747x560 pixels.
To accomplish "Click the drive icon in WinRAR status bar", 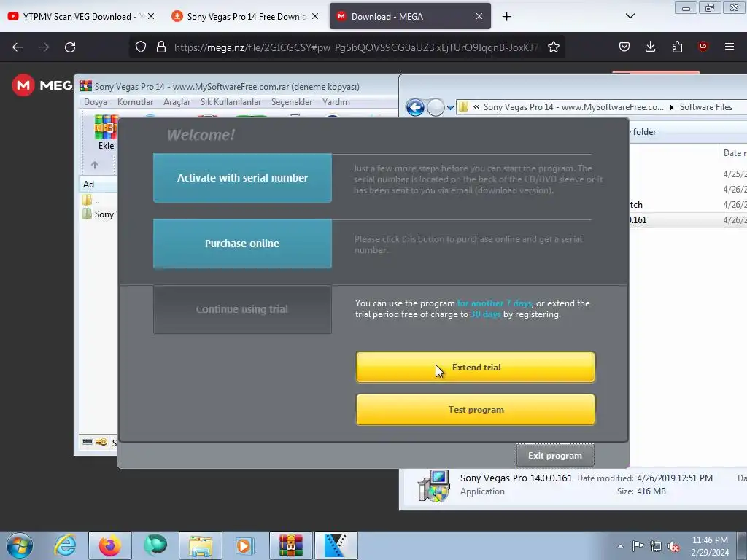I will (x=88, y=442).
